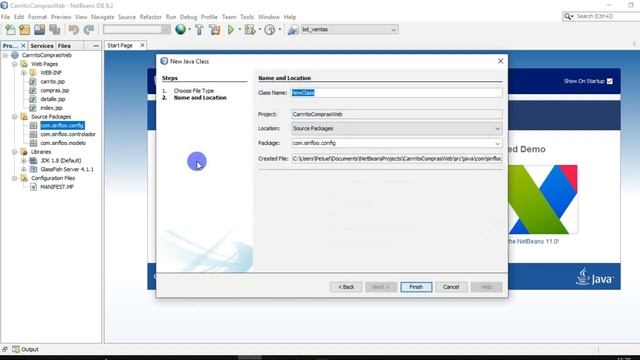Click the Created File path field
This screenshot has height=360, width=640.
coord(396,158)
